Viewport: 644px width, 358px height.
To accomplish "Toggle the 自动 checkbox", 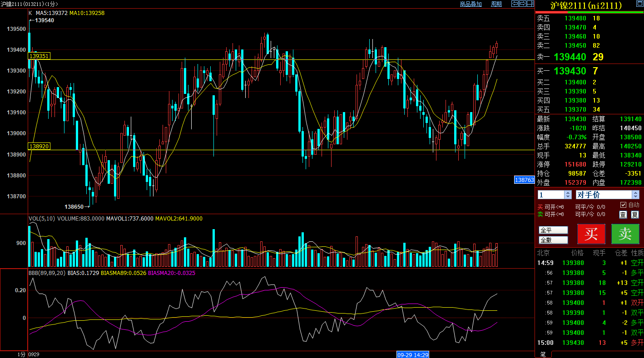I will pos(623,205).
